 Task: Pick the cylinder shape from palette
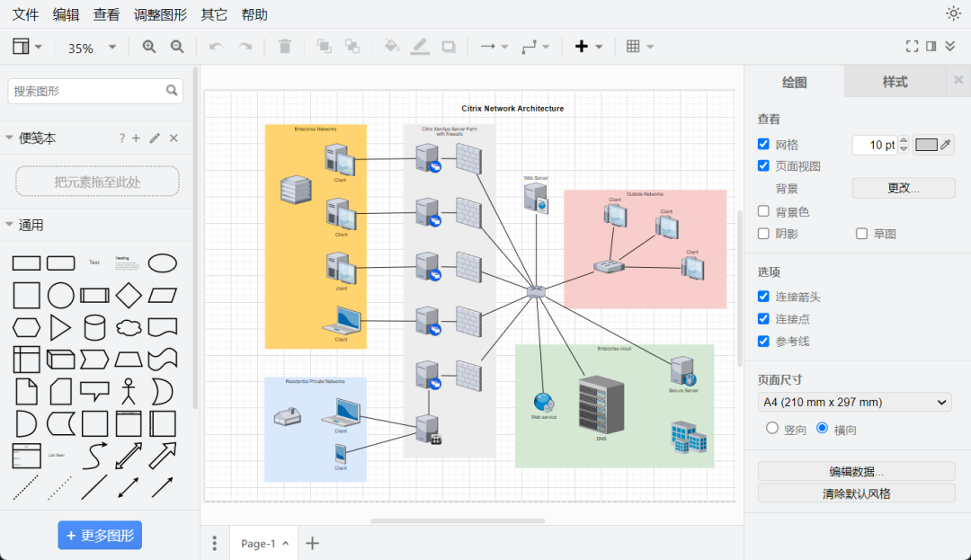94,328
